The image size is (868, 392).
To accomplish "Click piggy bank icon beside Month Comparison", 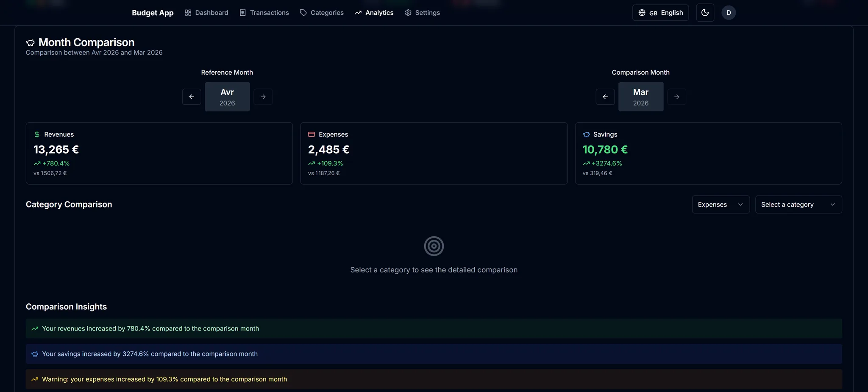I will pyautogui.click(x=31, y=42).
